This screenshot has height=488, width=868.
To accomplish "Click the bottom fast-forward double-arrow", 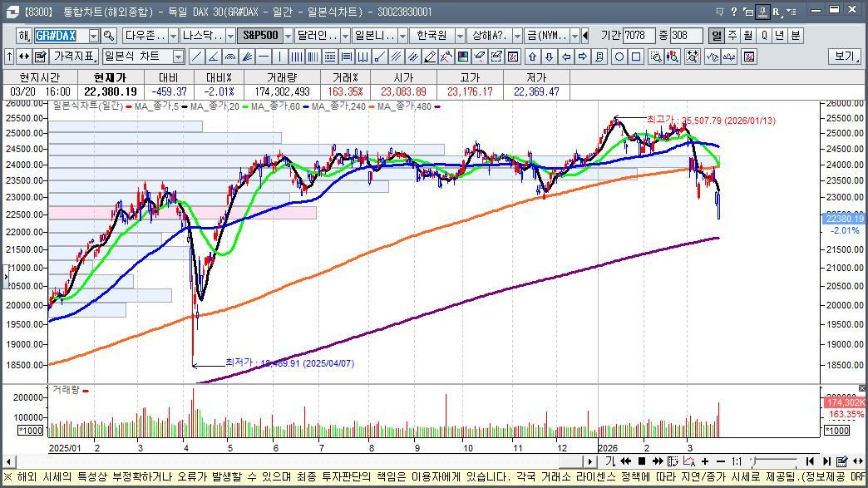I will (x=658, y=461).
